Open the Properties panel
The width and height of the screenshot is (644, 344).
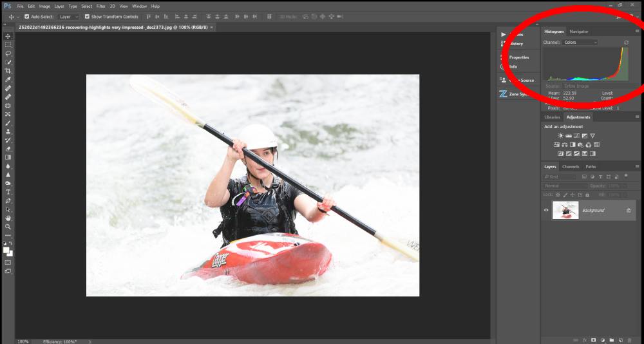[518, 57]
